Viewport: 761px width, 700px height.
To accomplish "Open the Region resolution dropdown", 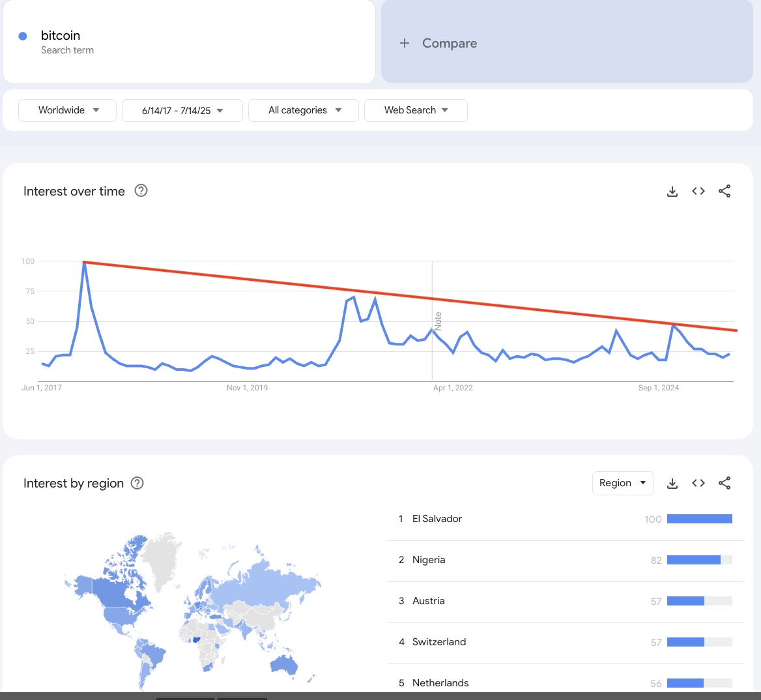I will click(x=623, y=483).
